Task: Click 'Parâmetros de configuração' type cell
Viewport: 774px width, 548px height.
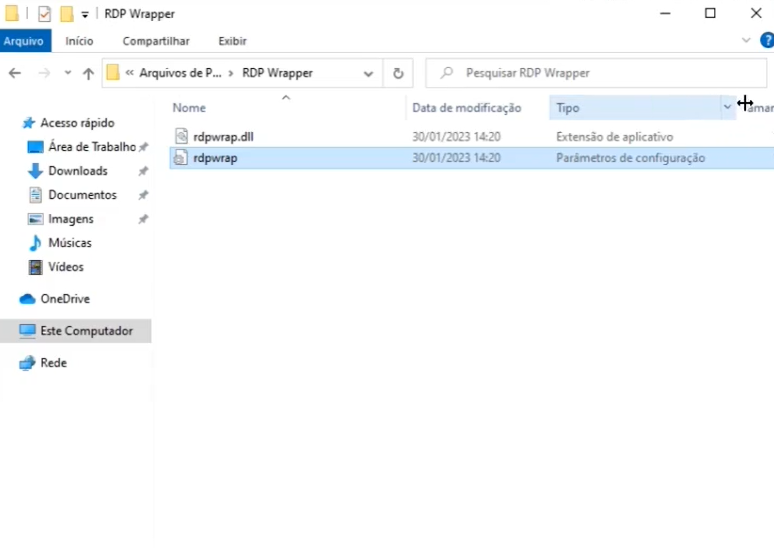Action: (x=630, y=158)
